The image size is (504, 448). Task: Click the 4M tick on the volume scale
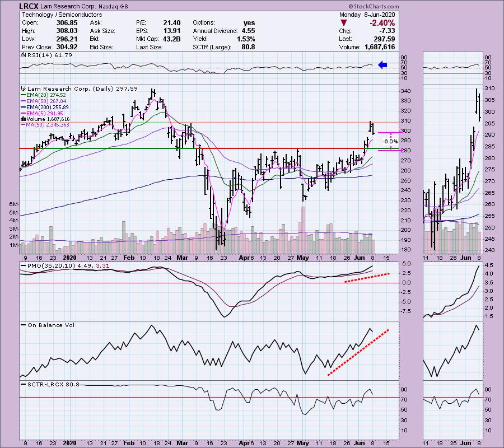click(14, 221)
